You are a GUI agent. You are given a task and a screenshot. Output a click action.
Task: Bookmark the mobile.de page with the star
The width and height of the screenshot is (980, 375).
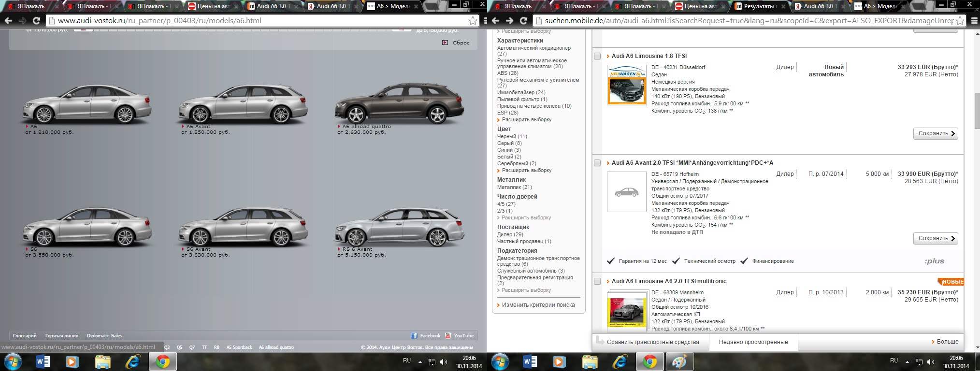click(x=960, y=21)
